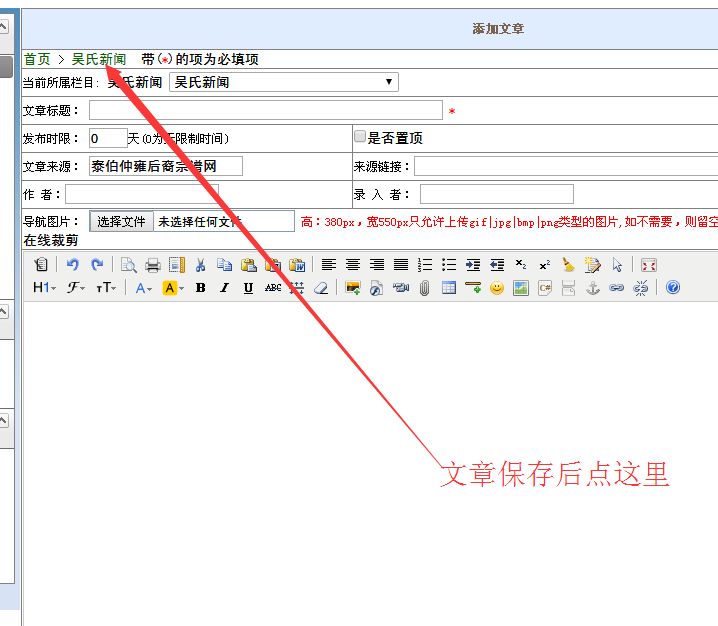718x626 pixels.
Task: Open the font size dropdown
Action: (x=106, y=288)
